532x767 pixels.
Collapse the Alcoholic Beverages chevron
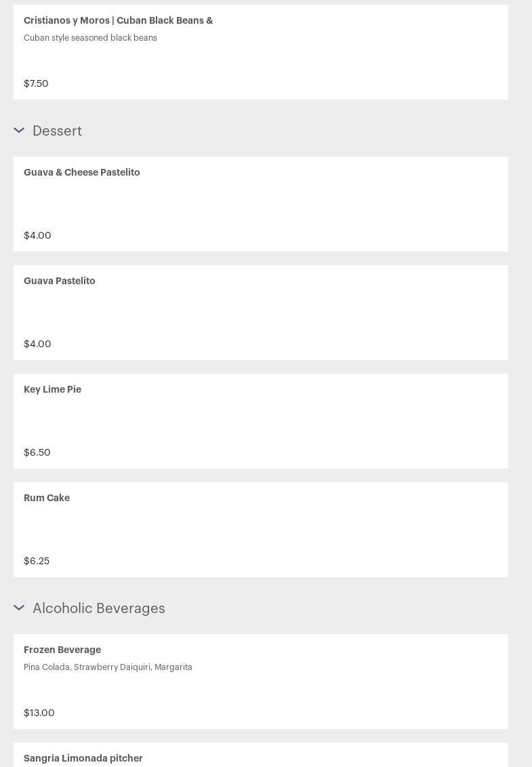(19, 608)
